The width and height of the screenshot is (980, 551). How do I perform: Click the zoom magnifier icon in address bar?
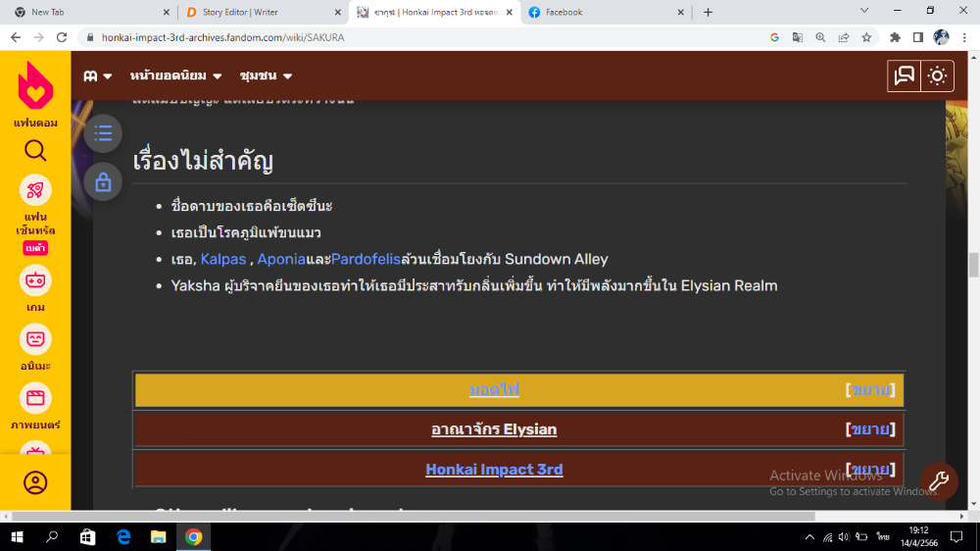pos(820,37)
